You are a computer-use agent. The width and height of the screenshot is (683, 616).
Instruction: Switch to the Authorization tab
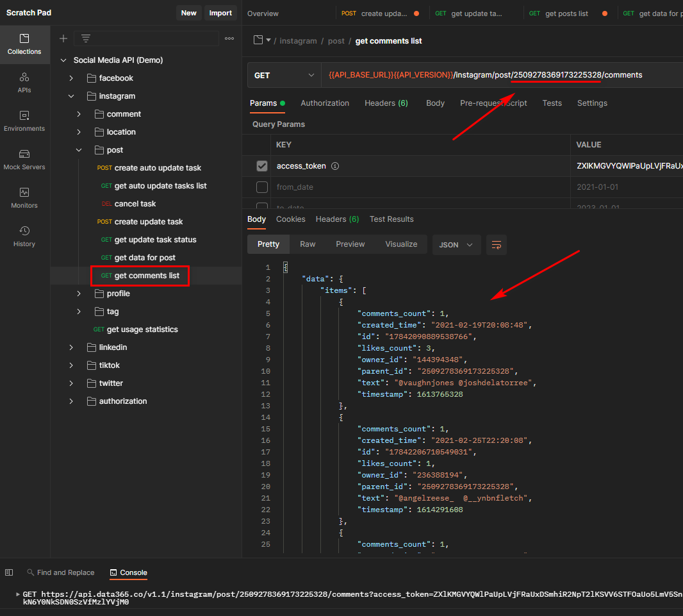click(324, 103)
